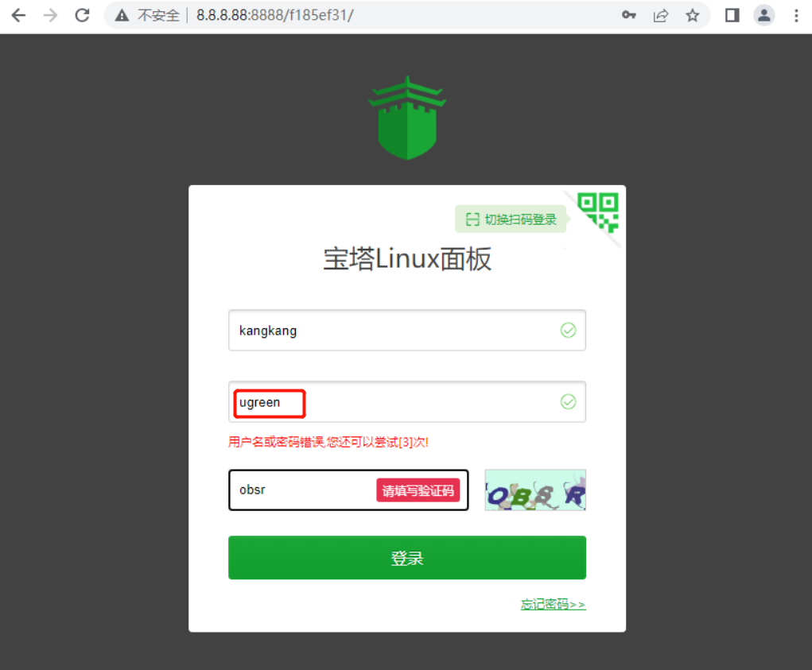Image resolution: width=812 pixels, height=670 pixels.
Task: Open the browser profile avatar
Action: (x=763, y=16)
